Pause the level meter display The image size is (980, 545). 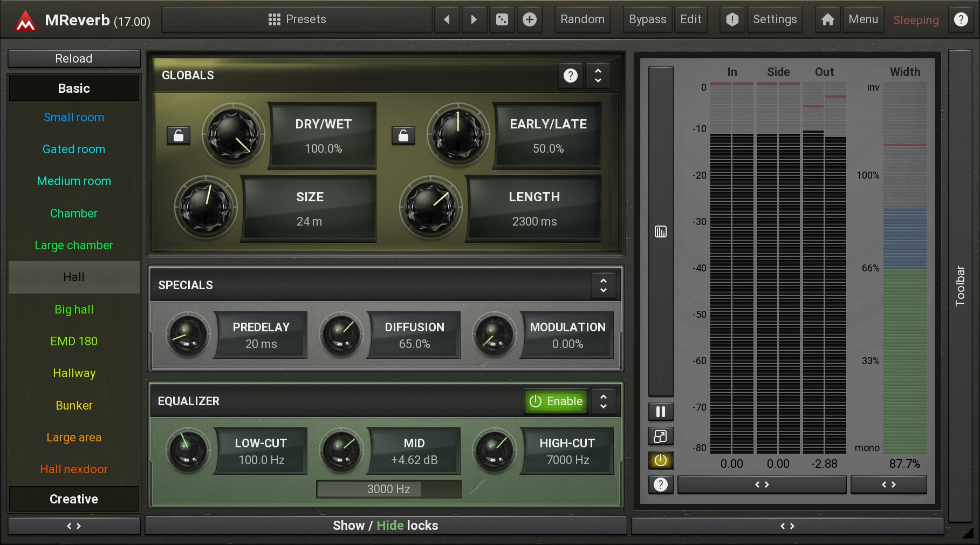[x=661, y=412]
